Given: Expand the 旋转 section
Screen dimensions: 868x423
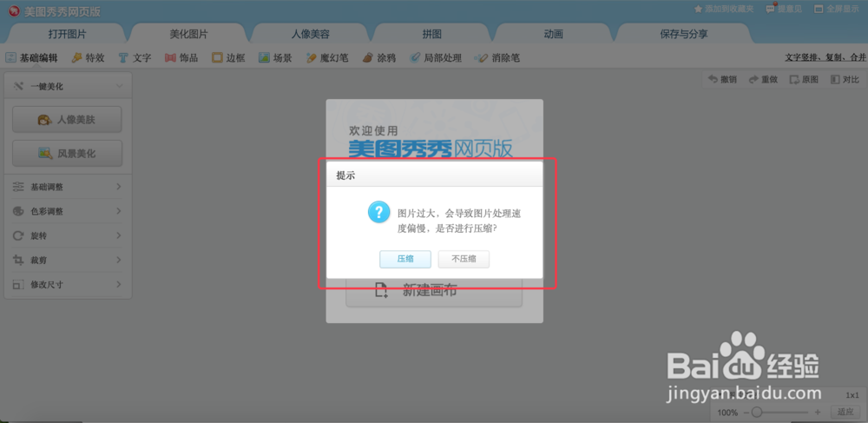Looking at the screenshot, I should [67, 236].
